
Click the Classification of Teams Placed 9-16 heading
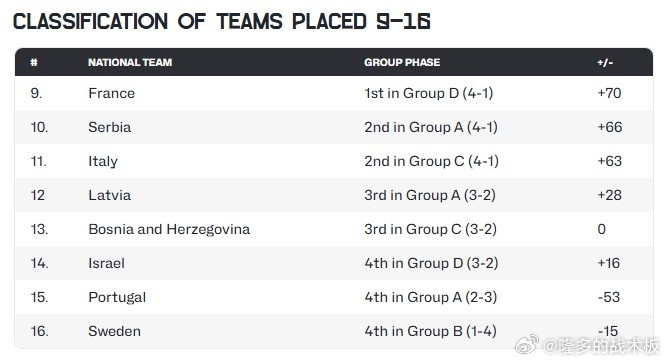pos(222,22)
